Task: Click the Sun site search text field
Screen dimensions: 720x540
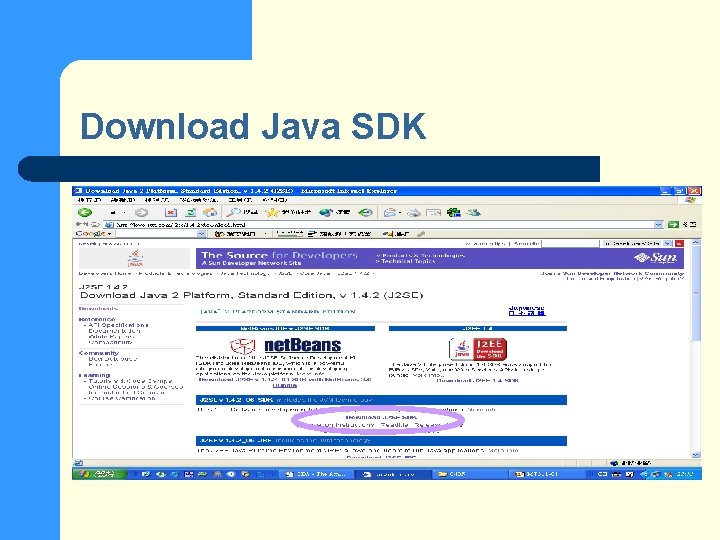Action: click(570, 243)
